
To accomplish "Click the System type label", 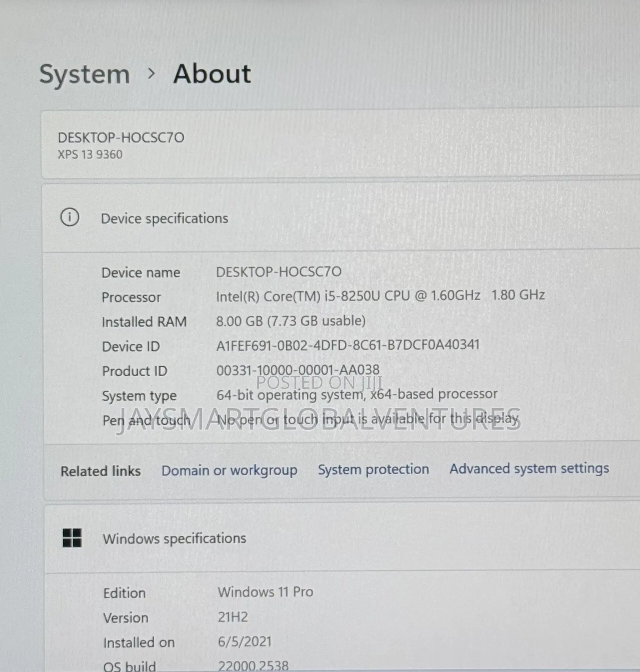I will (139, 396).
